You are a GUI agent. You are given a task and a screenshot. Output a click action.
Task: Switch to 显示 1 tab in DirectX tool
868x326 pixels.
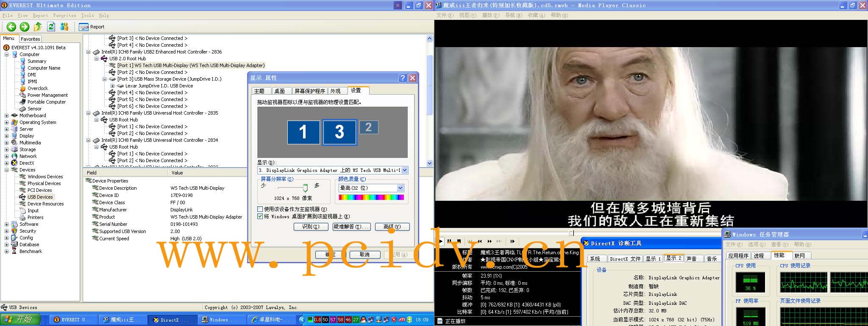click(653, 259)
